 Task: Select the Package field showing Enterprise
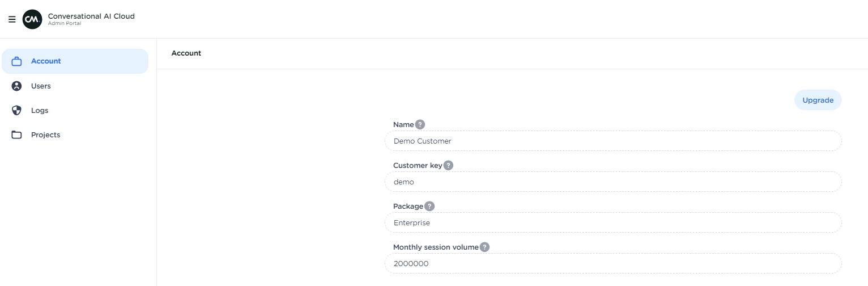point(612,222)
